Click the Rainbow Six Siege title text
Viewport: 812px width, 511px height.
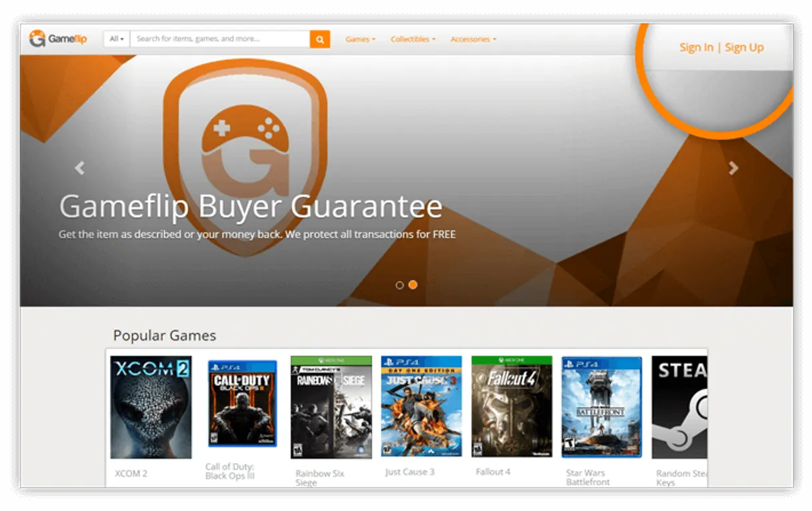click(x=320, y=478)
